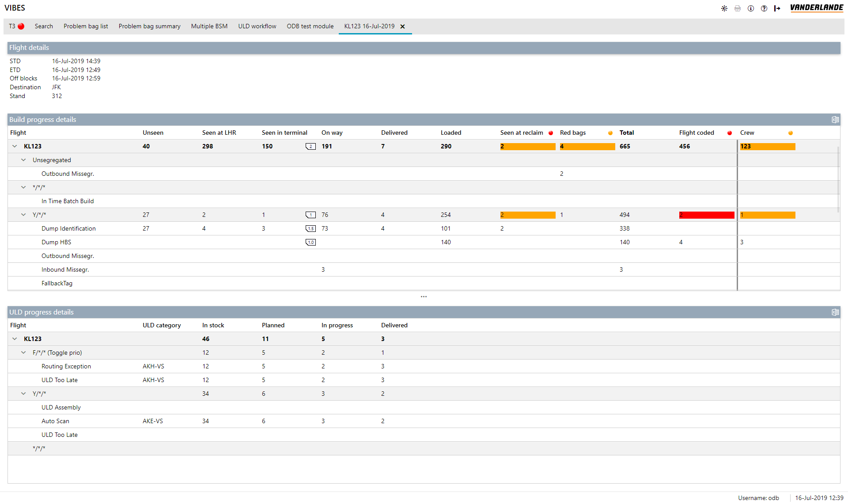Click the ULD icon in Dump HBS row

click(310, 242)
